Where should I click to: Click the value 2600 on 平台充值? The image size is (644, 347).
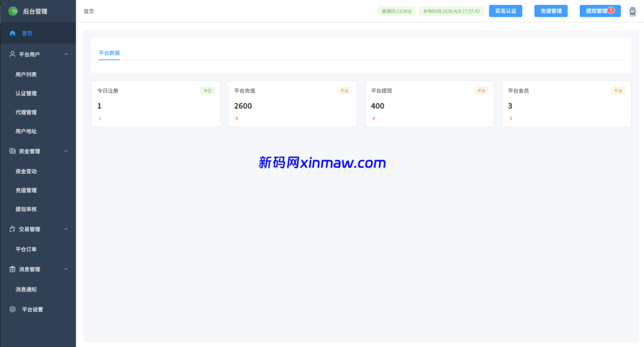click(243, 106)
